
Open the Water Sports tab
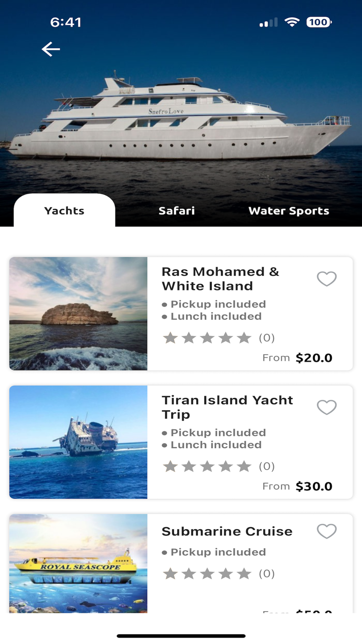pyautogui.click(x=289, y=211)
